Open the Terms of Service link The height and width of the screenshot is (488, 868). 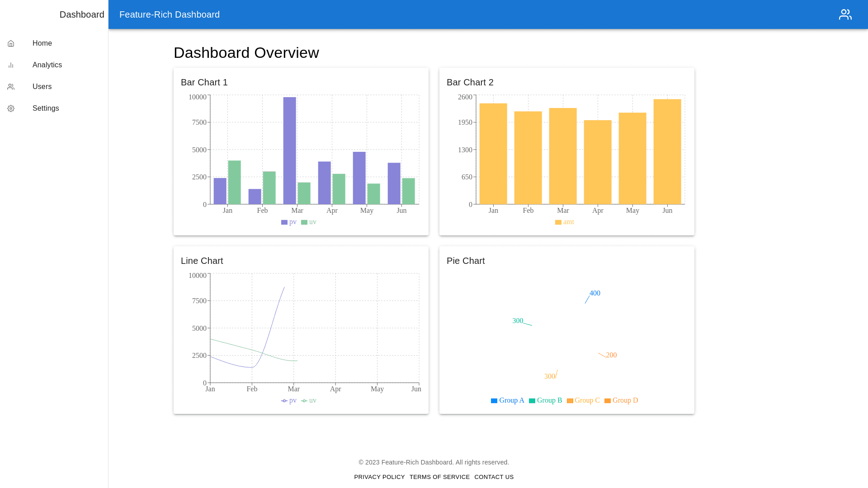coord(439,477)
